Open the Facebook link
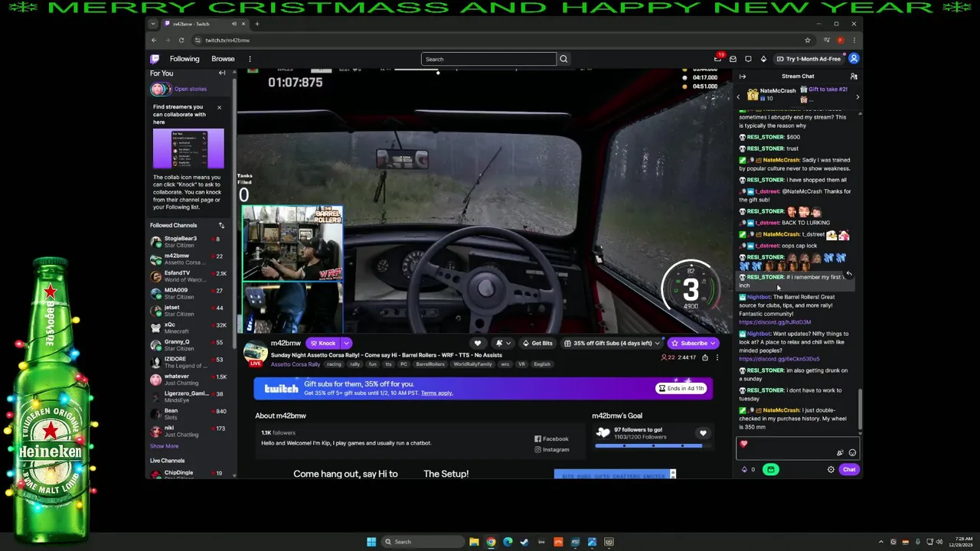Screen dimensions: 980x551 [552, 439]
